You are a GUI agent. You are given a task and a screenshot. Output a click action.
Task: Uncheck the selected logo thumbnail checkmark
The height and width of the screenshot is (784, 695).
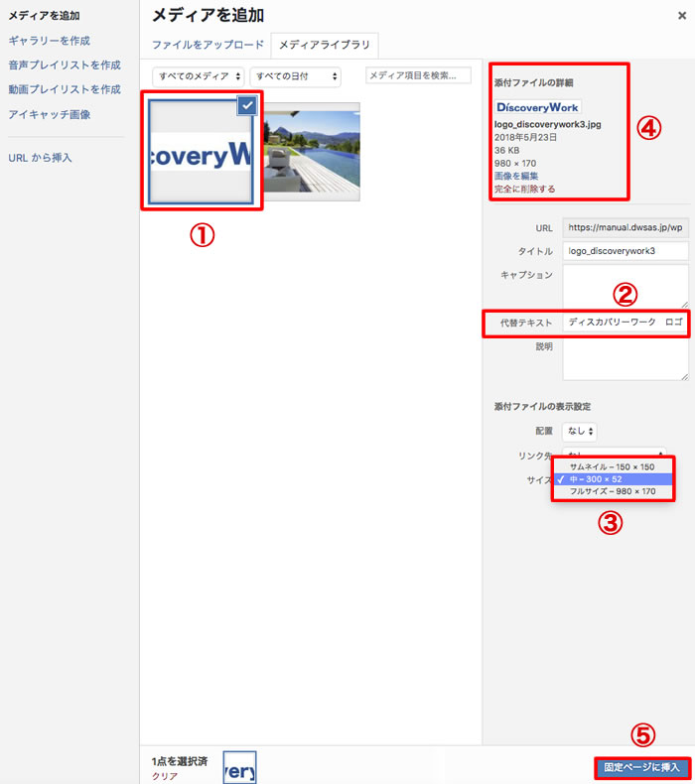click(247, 105)
